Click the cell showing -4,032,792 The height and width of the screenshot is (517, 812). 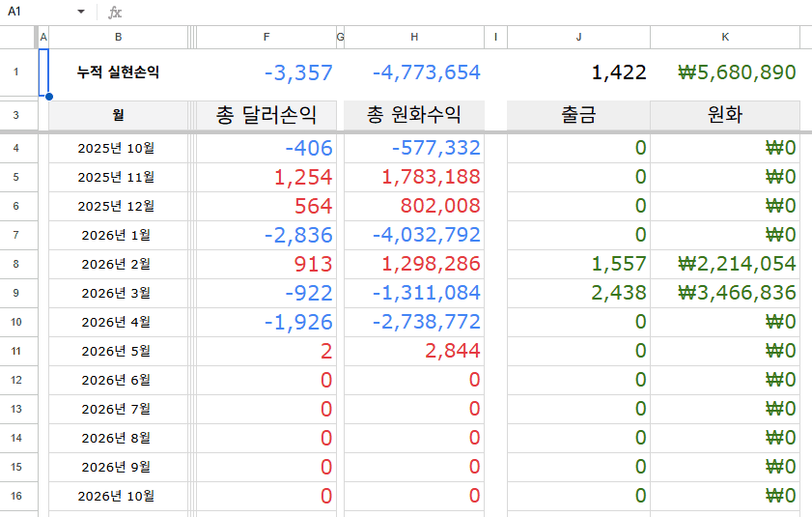(x=414, y=236)
